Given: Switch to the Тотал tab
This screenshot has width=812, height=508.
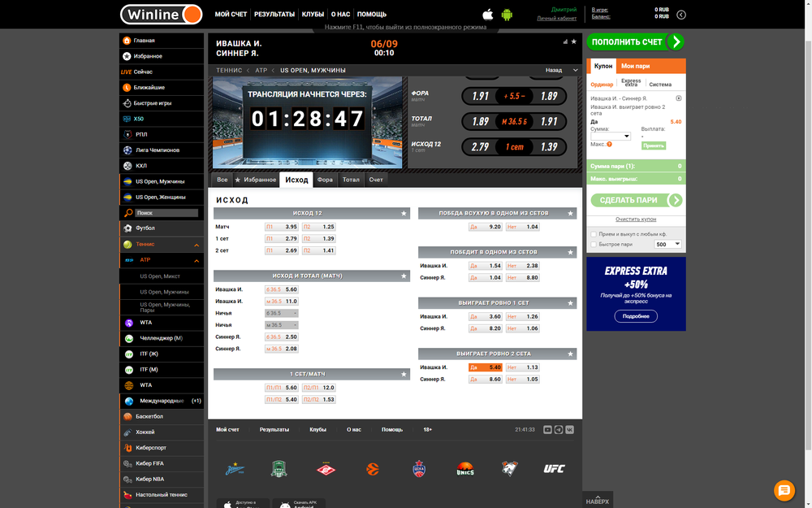Looking at the screenshot, I should tap(351, 180).
